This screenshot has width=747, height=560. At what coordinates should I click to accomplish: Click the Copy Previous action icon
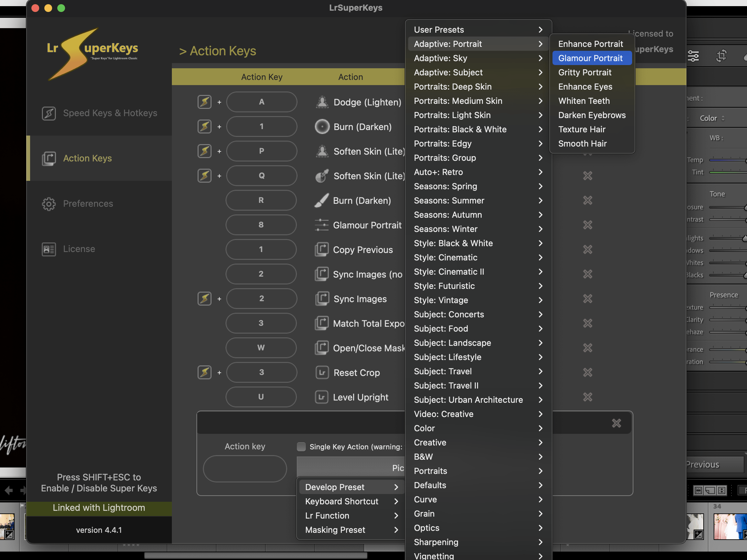click(x=321, y=250)
